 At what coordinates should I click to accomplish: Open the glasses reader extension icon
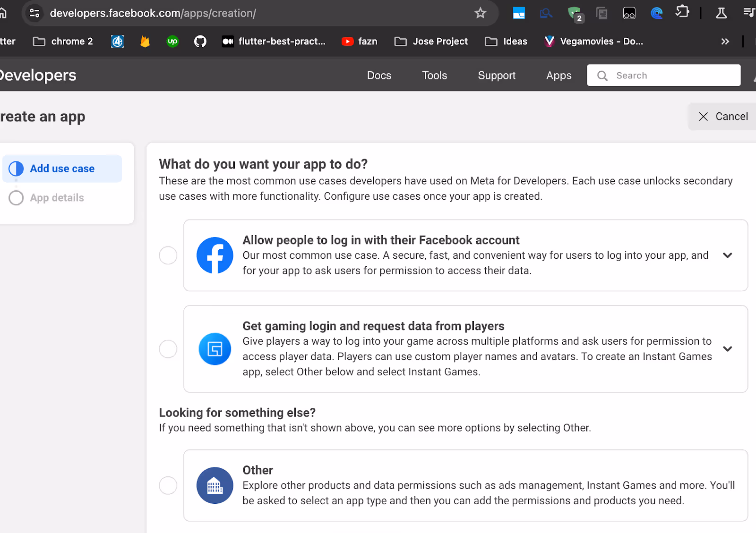point(629,13)
